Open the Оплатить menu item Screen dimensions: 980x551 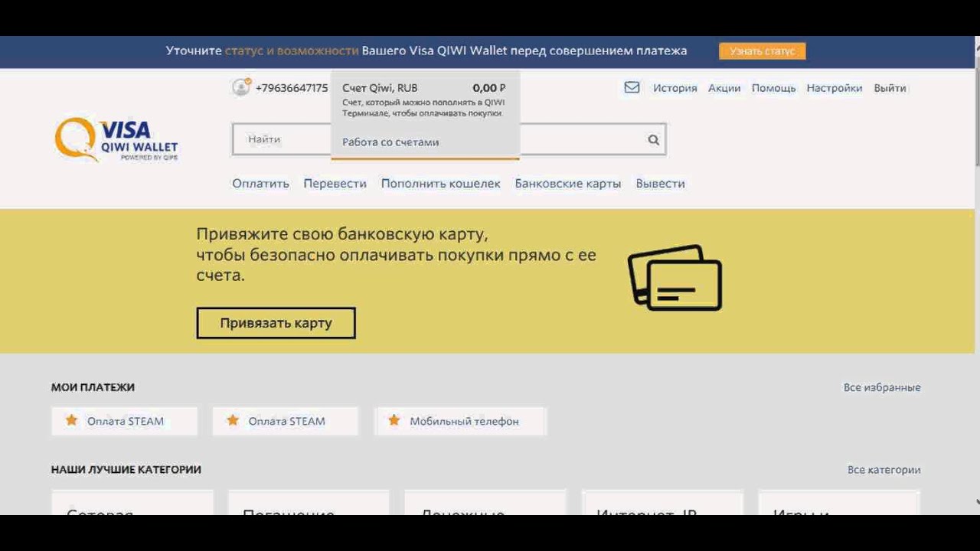[261, 184]
